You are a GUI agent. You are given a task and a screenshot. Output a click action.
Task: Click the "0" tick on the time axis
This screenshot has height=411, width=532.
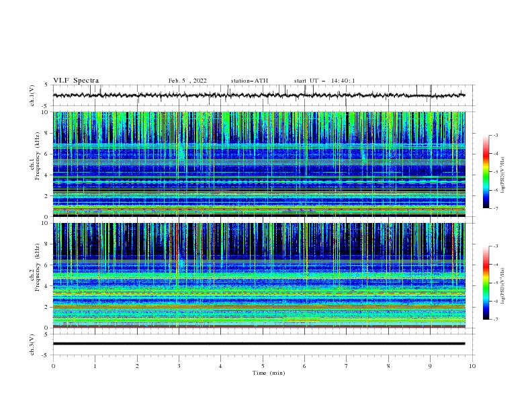tap(53, 366)
